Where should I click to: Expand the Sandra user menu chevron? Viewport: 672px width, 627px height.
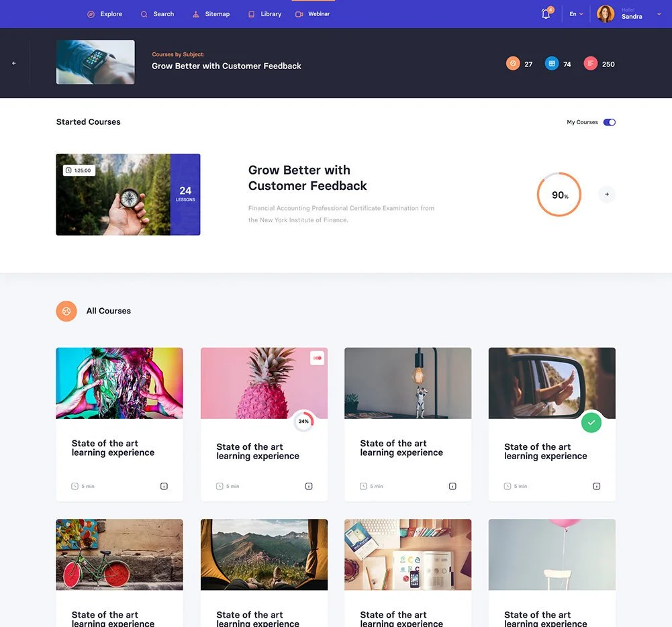tap(659, 14)
